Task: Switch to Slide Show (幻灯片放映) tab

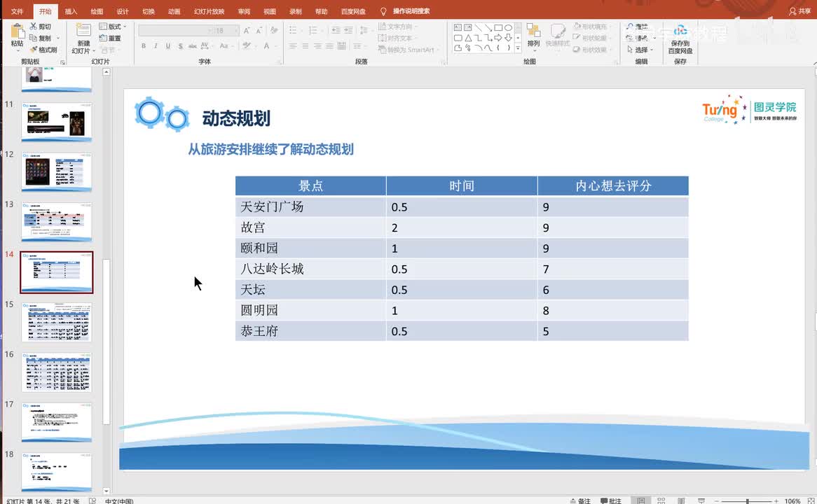Action: [209, 11]
